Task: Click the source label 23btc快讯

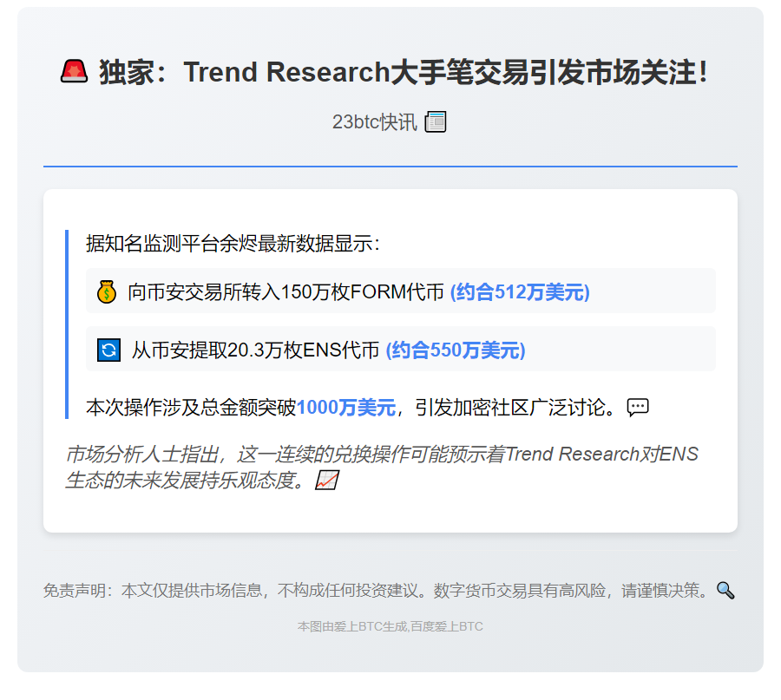Action: click(x=375, y=122)
